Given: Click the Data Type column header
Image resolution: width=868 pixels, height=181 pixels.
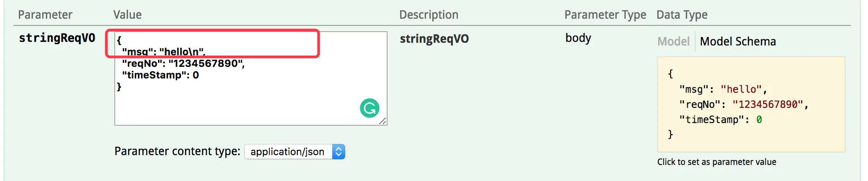Looking at the screenshot, I should pyautogui.click(x=682, y=15).
